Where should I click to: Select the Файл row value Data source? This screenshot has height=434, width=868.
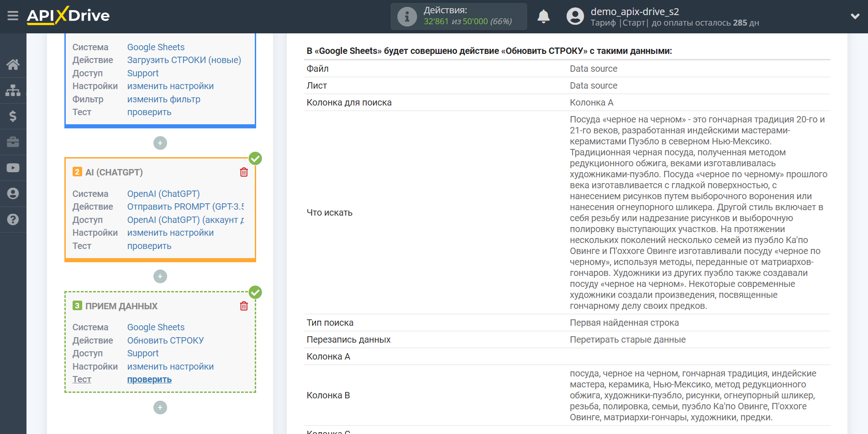pyautogui.click(x=593, y=69)
